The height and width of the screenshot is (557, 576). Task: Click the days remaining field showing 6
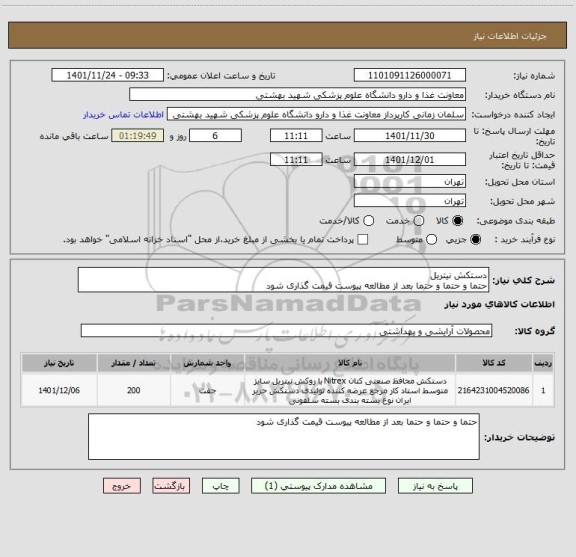215,136
